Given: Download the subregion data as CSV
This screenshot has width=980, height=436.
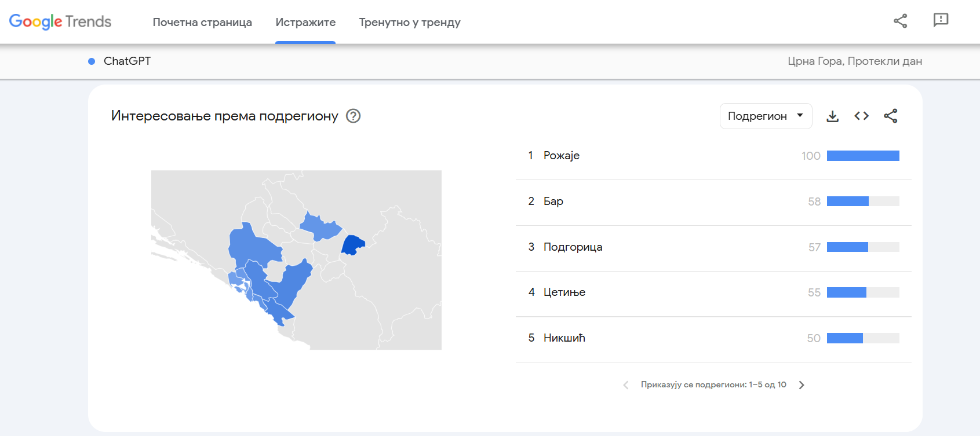Looking at the screenshot, I should pyautogui.click(x=832, y=116).
